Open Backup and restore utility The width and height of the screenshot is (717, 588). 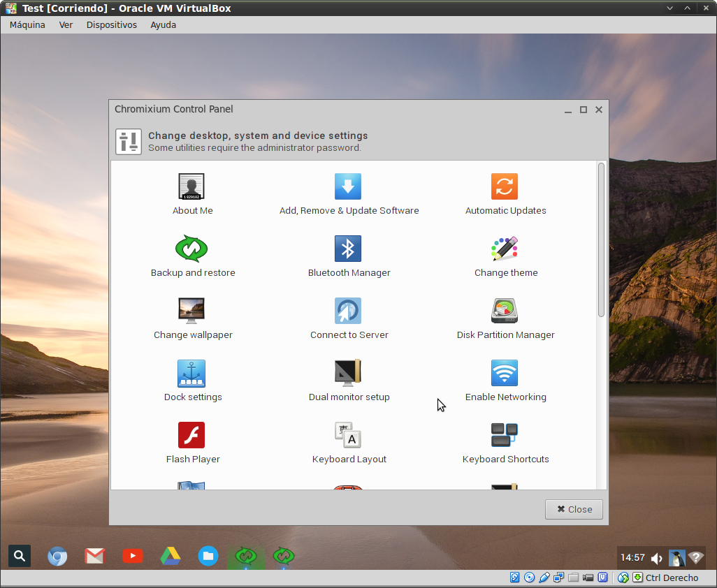click(x=191, y=249)
